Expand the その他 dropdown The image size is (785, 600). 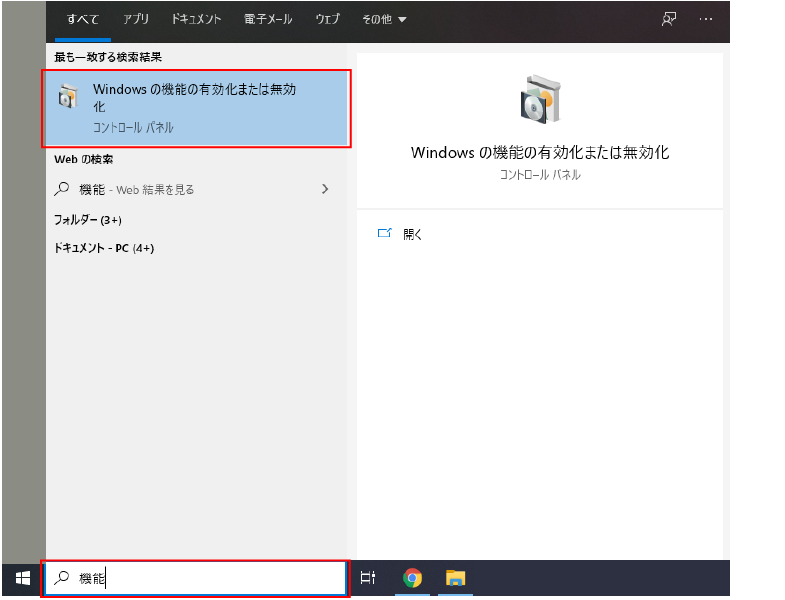click(x=384, y=20)
